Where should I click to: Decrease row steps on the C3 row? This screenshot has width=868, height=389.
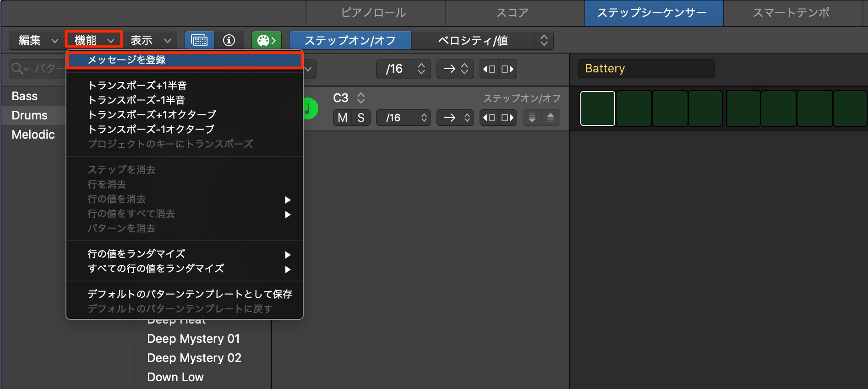point(489,118)
